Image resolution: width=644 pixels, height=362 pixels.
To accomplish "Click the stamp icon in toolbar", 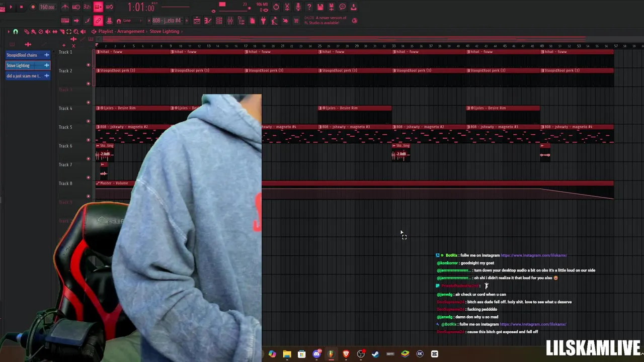I will tap(108, 21).
